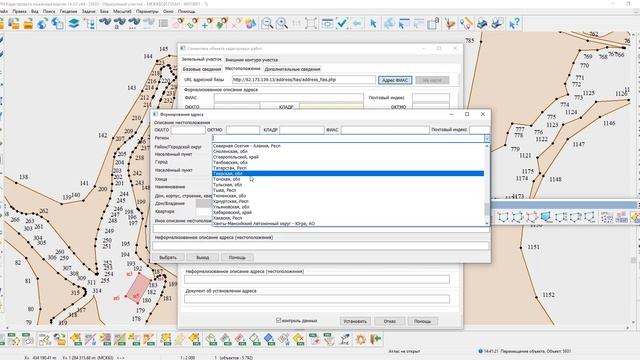The height and width of the screenshot is (360, 640).
Task: Choose Тыва, Респ from the region list
Action: (348, 190)
